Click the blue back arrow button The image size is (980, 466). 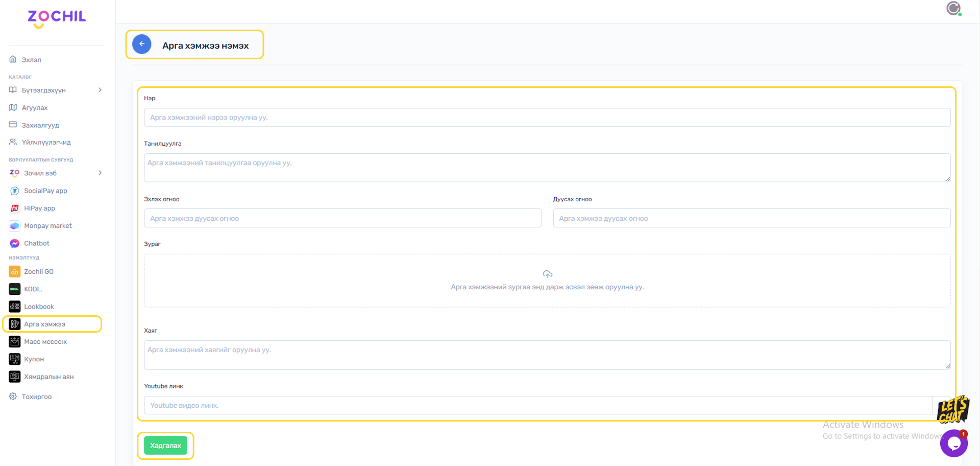coord(142,44)
